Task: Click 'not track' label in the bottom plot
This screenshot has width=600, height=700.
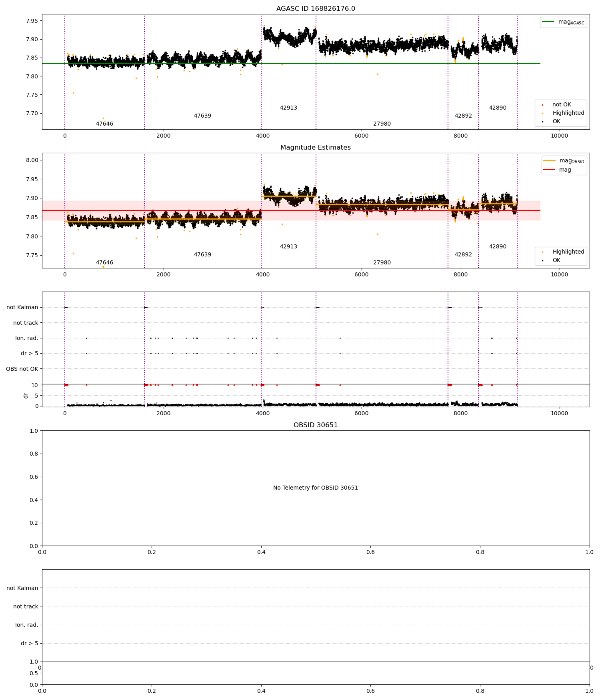Action: (26, 607)
